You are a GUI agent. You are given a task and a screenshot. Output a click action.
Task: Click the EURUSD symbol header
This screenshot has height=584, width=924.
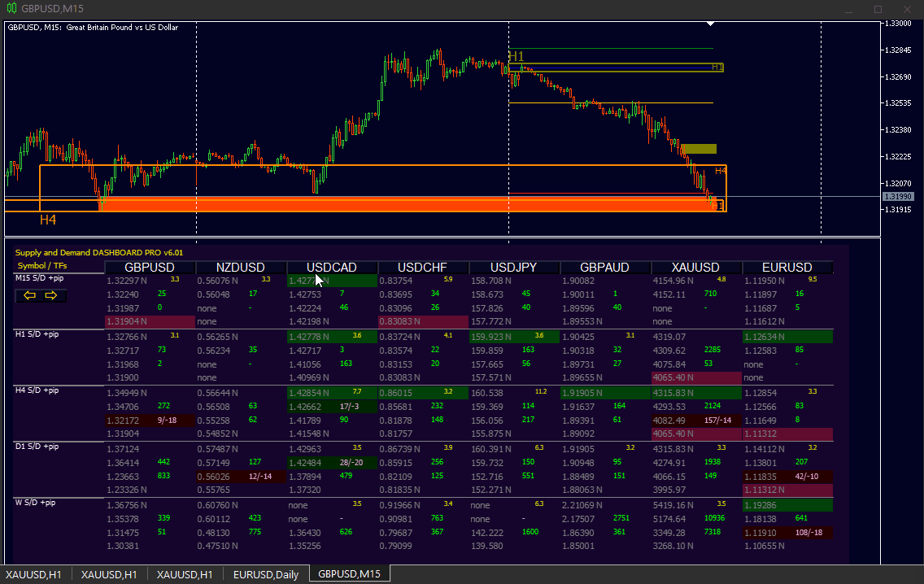tap(787, 268)
